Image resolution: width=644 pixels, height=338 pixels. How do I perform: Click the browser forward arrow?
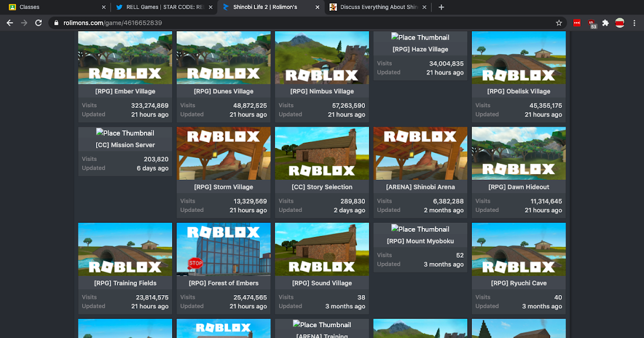(x=24, y=23)
